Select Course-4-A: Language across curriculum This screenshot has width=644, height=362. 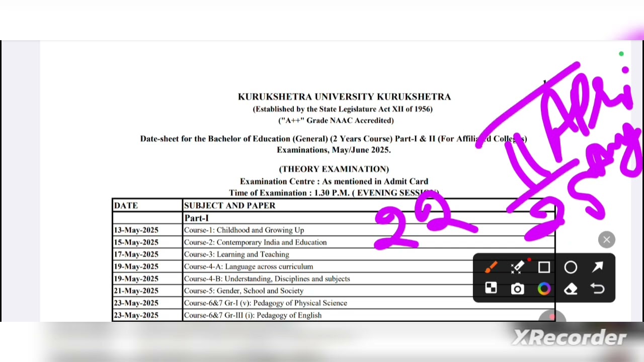[x=249, y=266]
